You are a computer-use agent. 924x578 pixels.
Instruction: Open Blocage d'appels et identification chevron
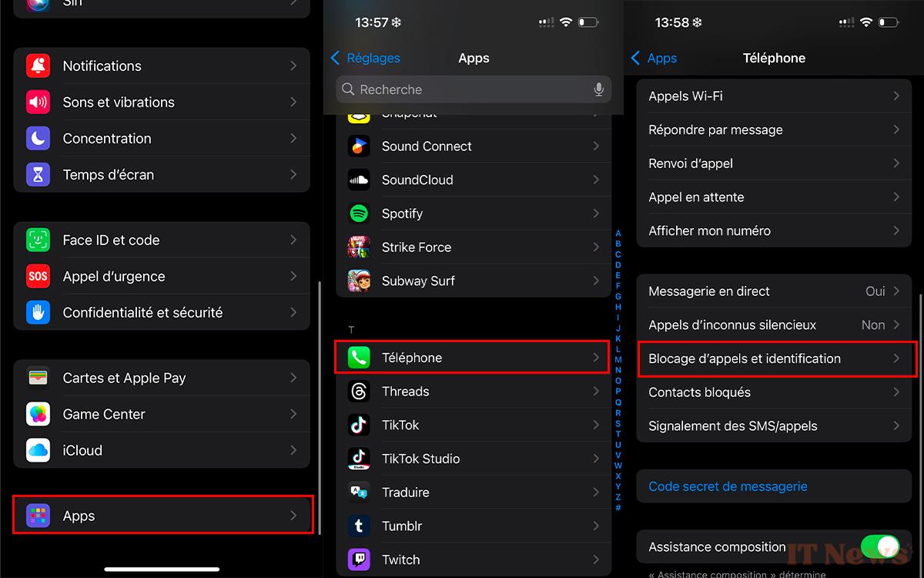pos(896,358)
